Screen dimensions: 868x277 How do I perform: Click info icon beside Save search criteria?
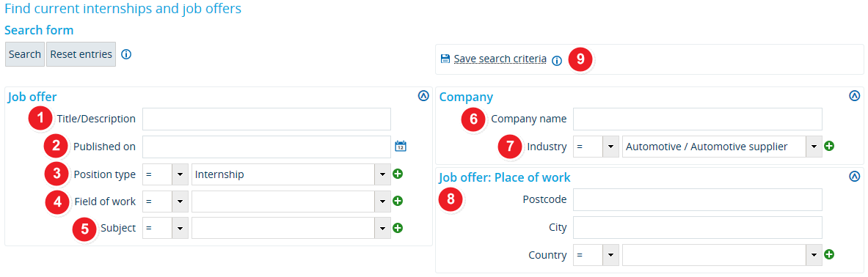(x=557, y=61)
